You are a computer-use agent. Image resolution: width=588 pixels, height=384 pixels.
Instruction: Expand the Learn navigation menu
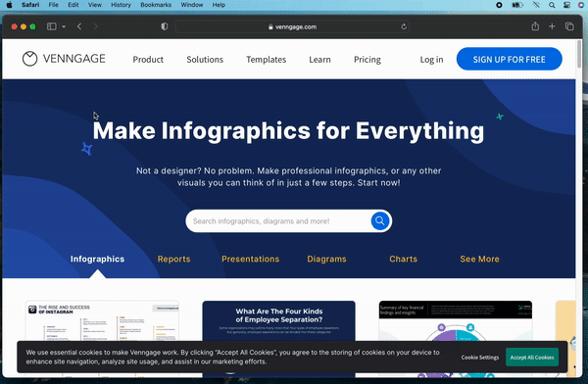[319, 59]
